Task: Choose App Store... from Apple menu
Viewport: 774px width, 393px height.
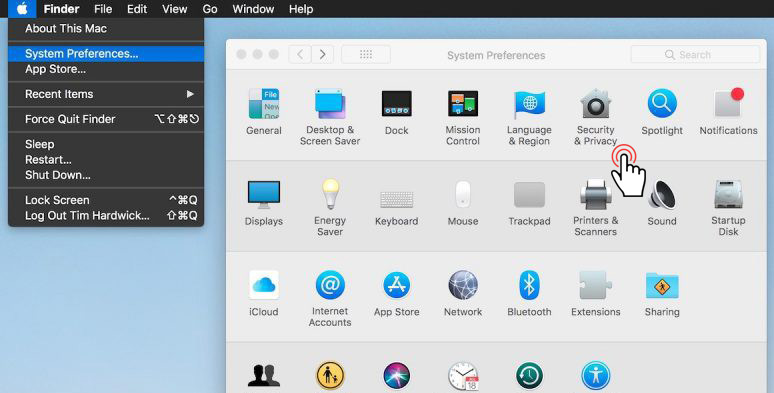Action: click(106, 69)
